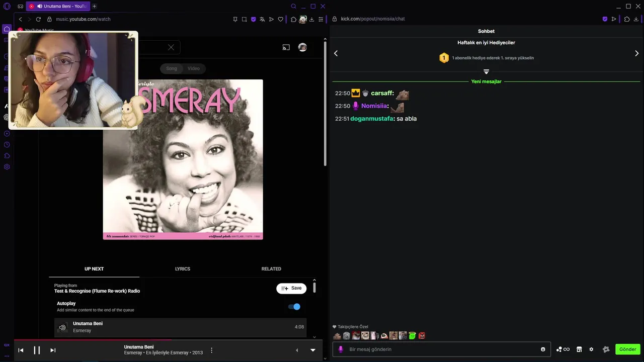The height and width of the screenshot is (362, 644).
Task: Open extensions cube in Kick chat window
Action: pyautogui.click(x=627, y=19)
